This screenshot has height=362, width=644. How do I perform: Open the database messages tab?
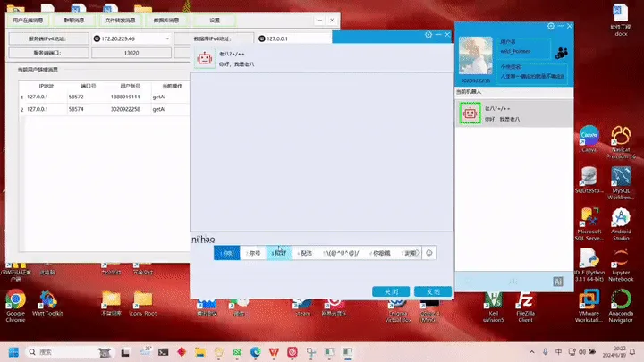[x=166, y=20]
